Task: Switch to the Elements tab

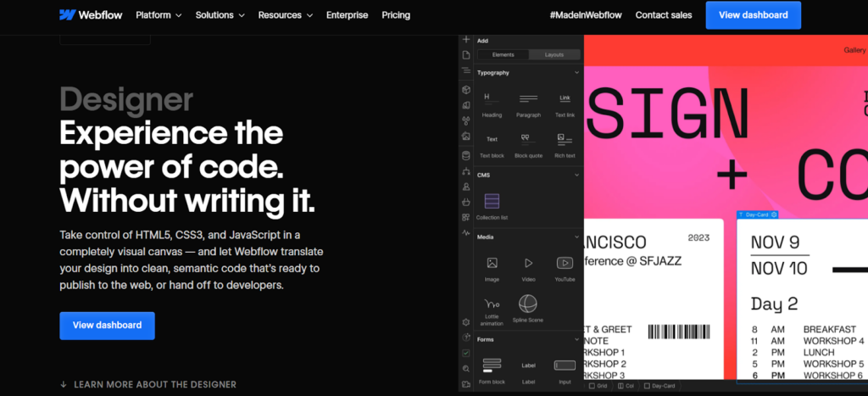Action: coord(504,55)
